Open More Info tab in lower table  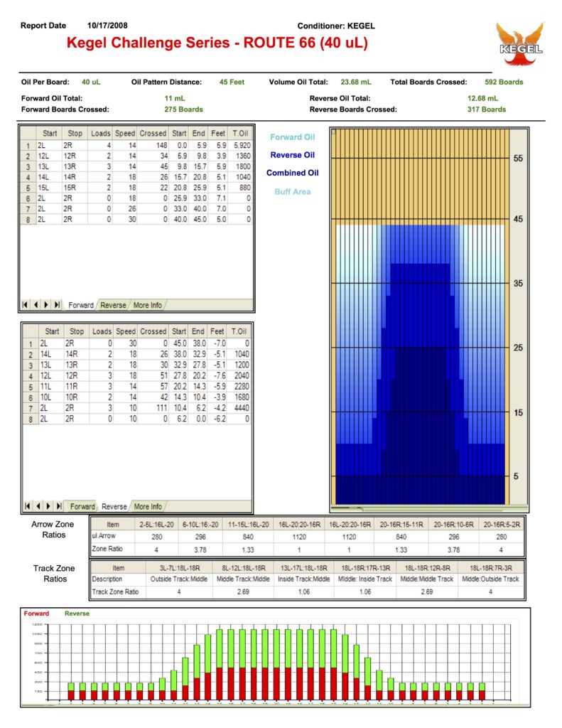(148, 506)
